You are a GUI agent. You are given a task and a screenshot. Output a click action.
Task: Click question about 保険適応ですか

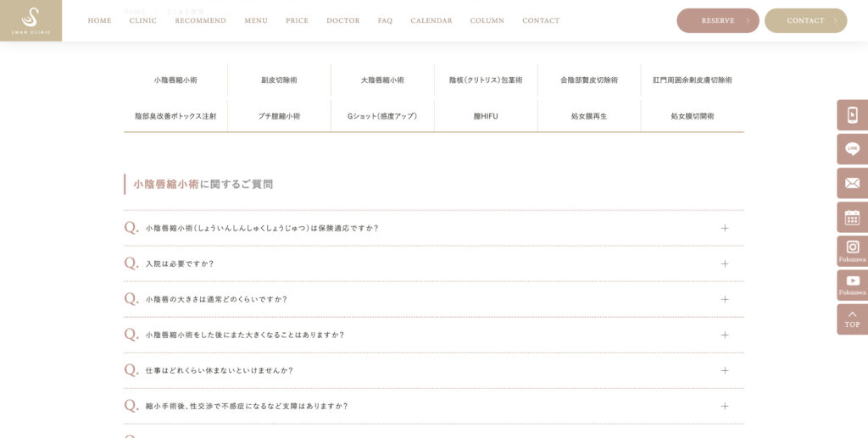point(263,228)
